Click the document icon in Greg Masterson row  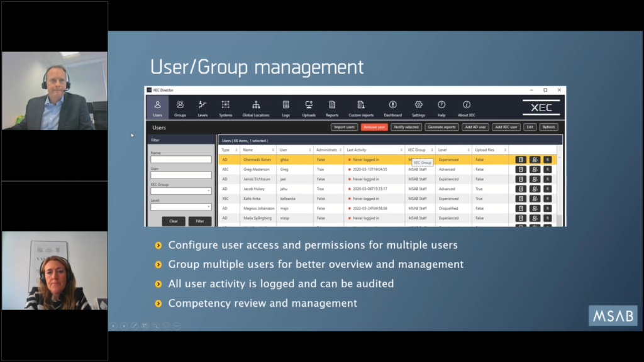coord(521,170)
